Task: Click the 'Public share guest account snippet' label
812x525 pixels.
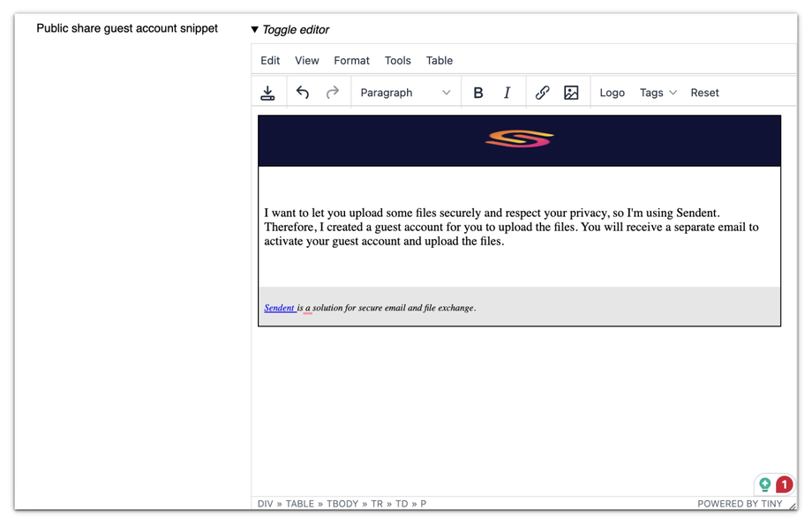Action: coord(127,28)
